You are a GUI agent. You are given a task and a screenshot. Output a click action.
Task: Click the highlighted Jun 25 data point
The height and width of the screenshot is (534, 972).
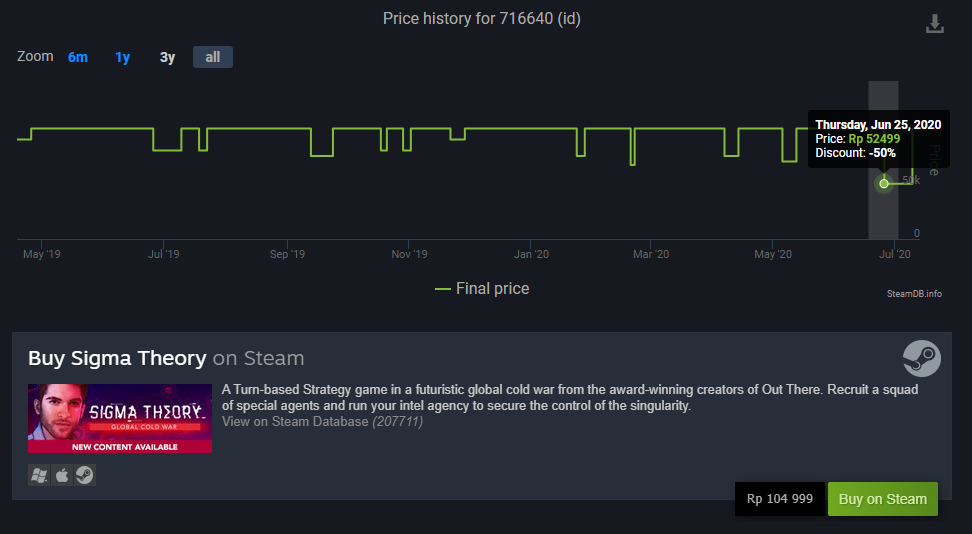[884, 183]
